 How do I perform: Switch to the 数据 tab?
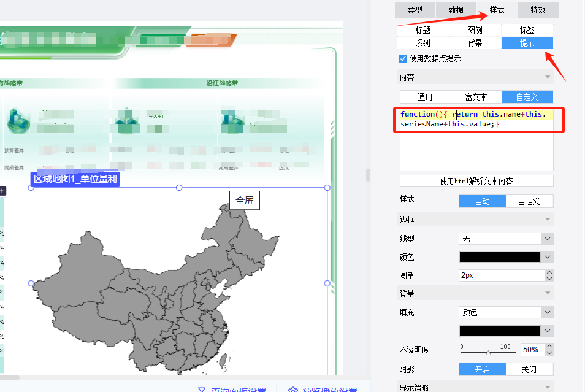[456, 10]
